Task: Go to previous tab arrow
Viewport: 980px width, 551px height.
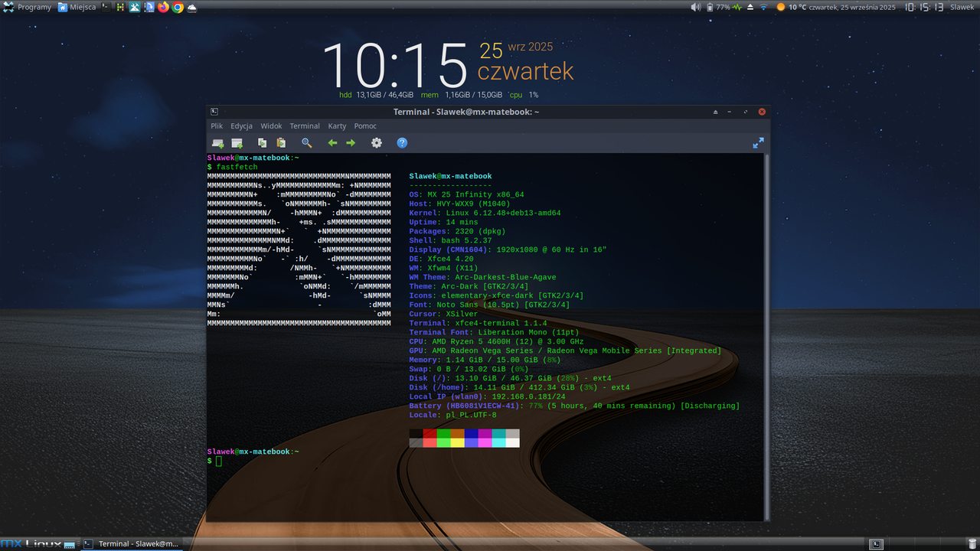Action: point(332,143)
